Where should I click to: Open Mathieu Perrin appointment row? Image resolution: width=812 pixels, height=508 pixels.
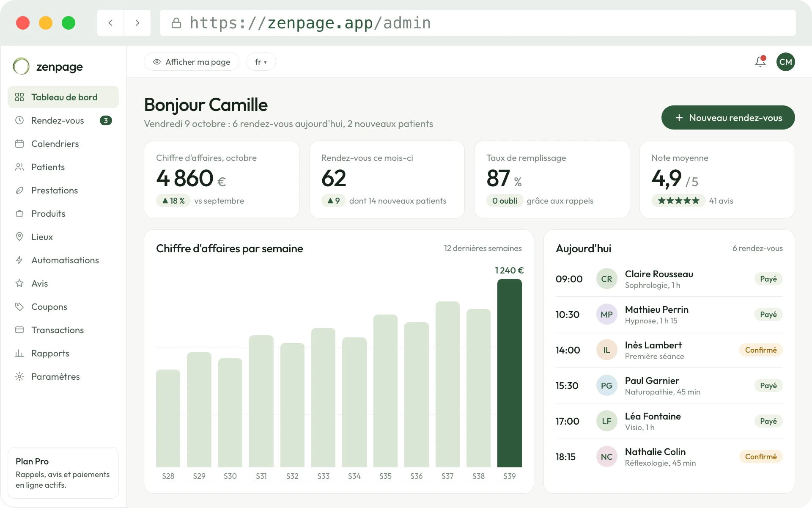[x=669, y=315]
